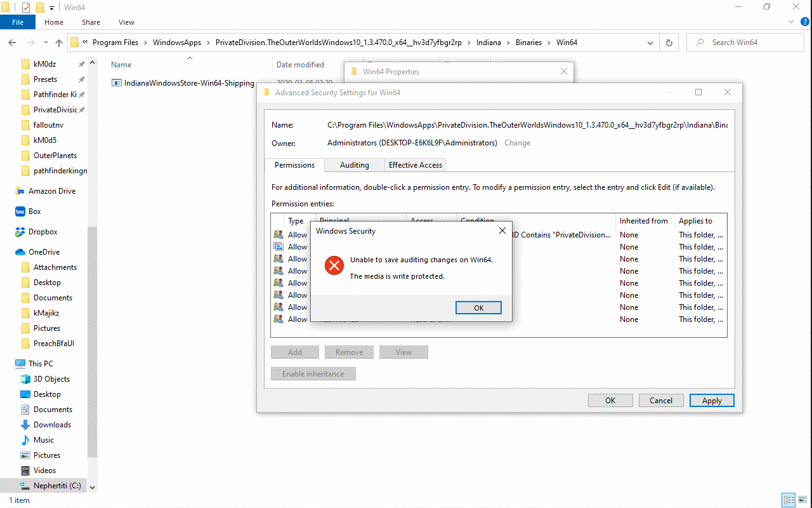Click OK in Advanced Security Settings
Viewport: 812px width, 508px height.
(610, 401)
